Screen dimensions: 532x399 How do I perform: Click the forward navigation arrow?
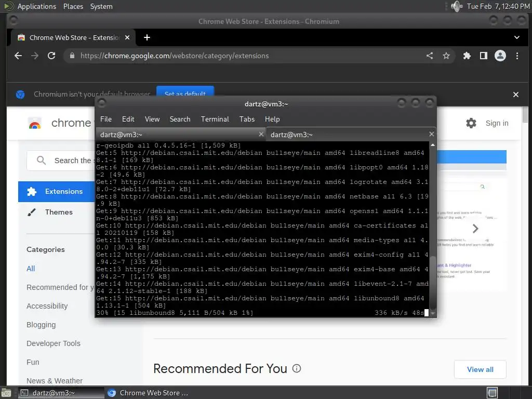point(35,56)
